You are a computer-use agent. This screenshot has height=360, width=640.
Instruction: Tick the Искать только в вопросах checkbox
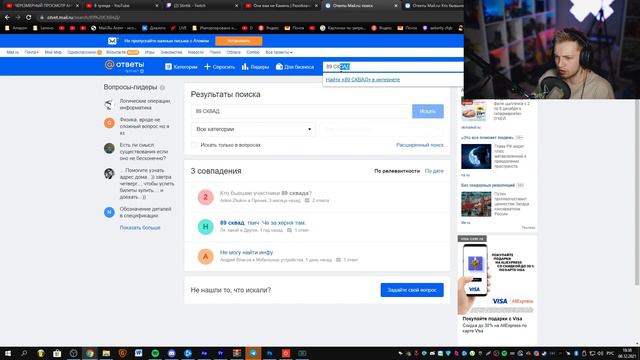pyautogui.click(x=194, y=145)
